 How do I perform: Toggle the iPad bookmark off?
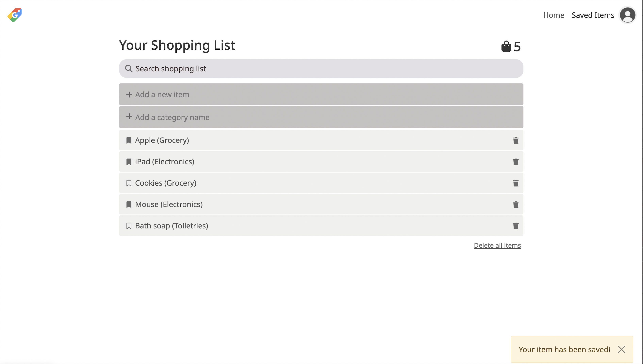tap(129, 162)
